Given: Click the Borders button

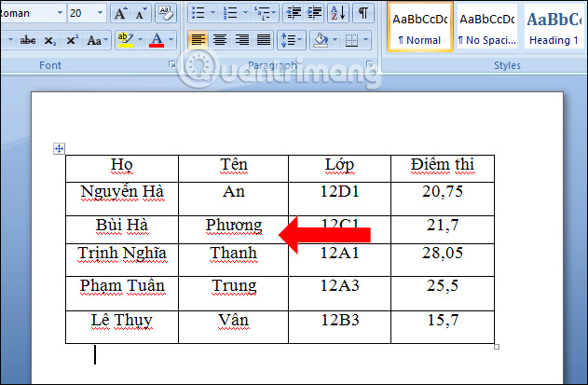Looking at the screenshot, I should click(x=351, y=40).
